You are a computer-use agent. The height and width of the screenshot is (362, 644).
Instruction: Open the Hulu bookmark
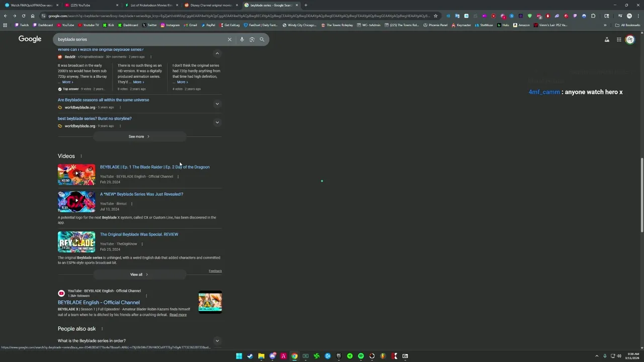pos(503,25)
